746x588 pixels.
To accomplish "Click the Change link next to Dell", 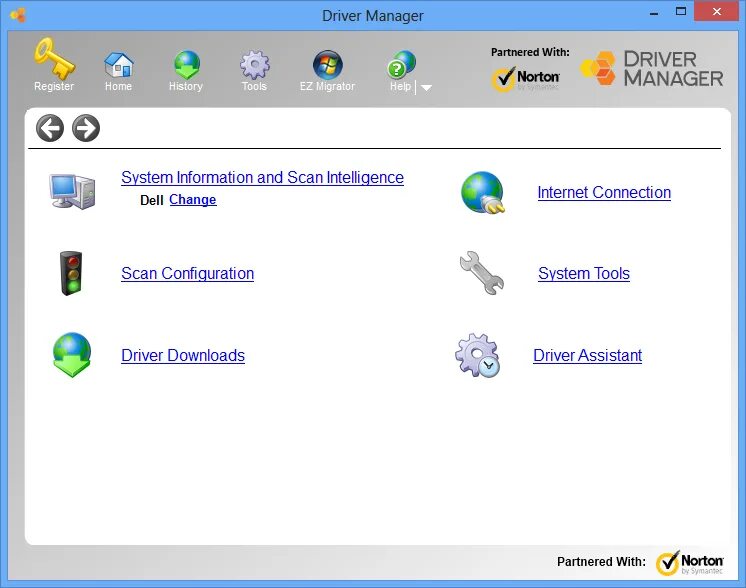I will tap(193, 200).
